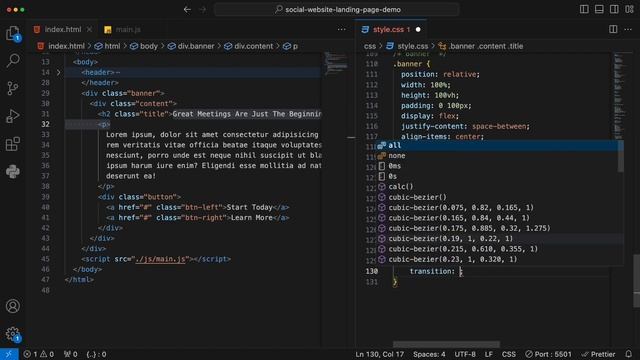Click the right editor minimap
The height and width of the screenshot is (360, 640).
coord(621,96)
